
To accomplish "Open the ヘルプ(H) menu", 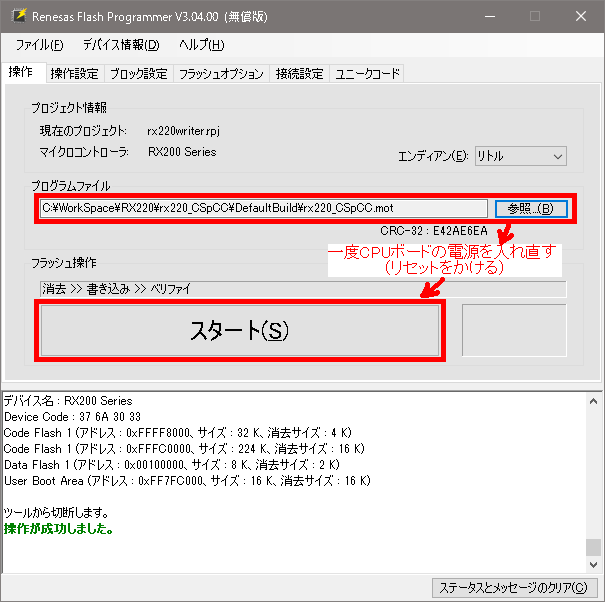I will coord(201,45).
